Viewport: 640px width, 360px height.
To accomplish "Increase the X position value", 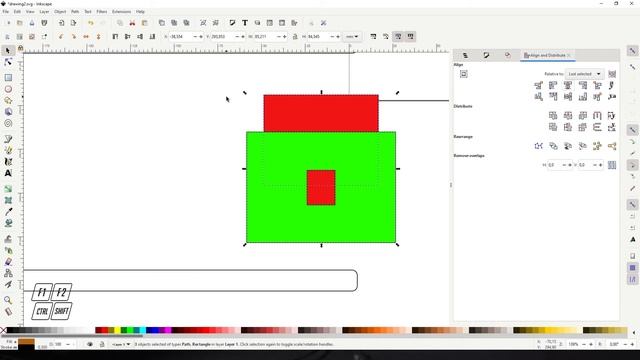I will coord(200,37).
